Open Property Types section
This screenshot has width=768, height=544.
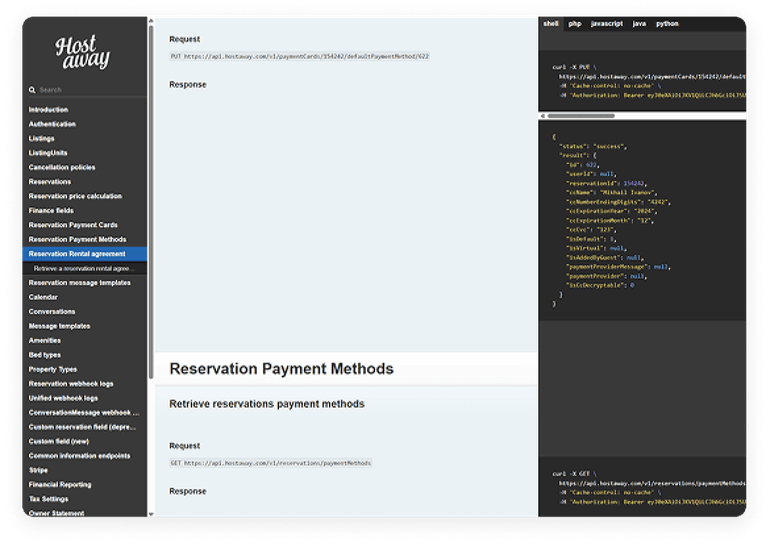(x=52, y=370)
